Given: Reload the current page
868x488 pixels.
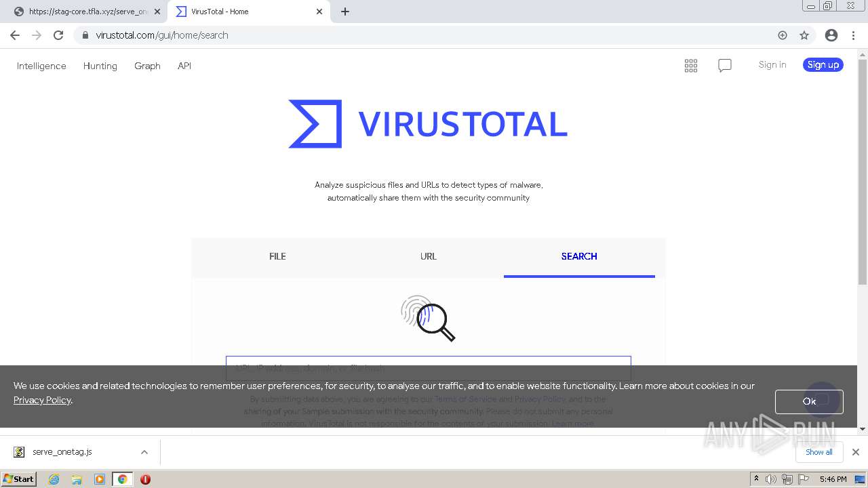Looking at the screenshot, I should point(58,35).
